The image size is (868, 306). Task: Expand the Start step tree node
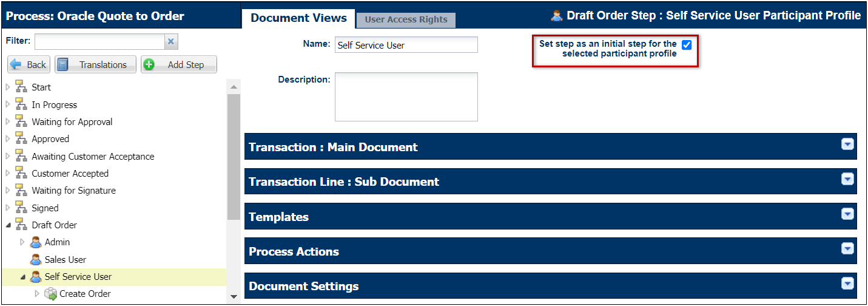pyautogui.click(x=8, y=87)
